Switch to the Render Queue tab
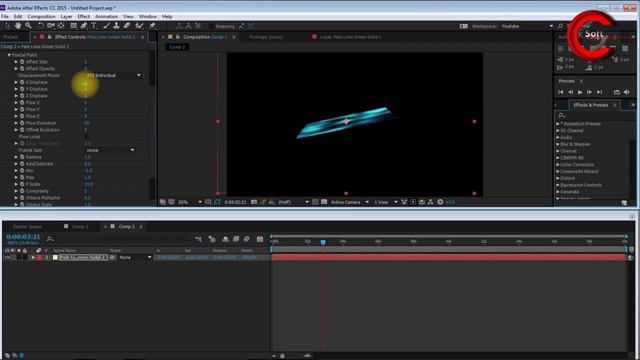The image size is (640, 360). pyautogui.click(x=27, y=227)
